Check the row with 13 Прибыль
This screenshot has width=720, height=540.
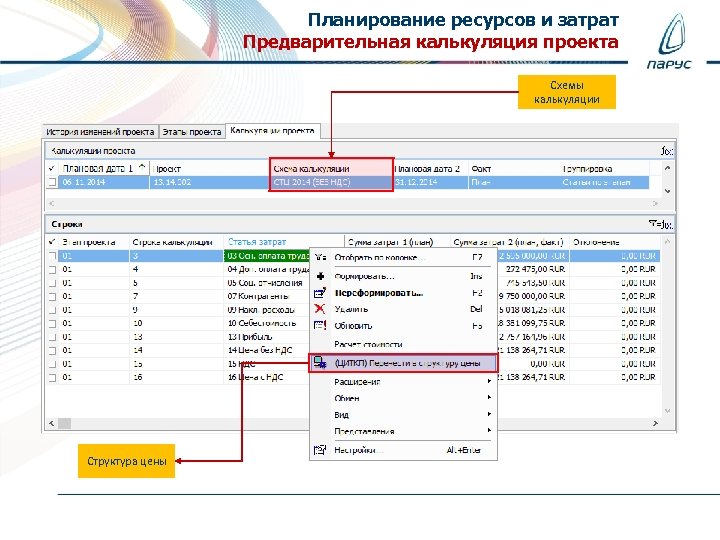click(52, 338)
